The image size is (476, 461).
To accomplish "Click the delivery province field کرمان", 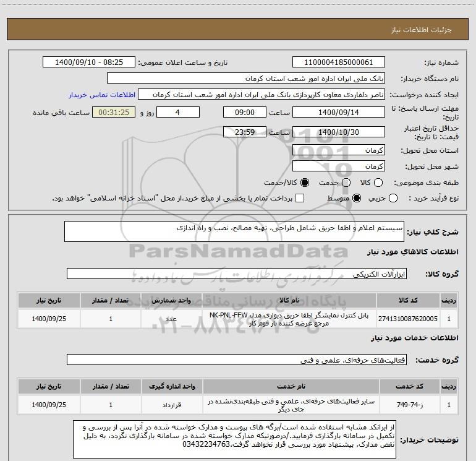I will [x=339, y=150].
